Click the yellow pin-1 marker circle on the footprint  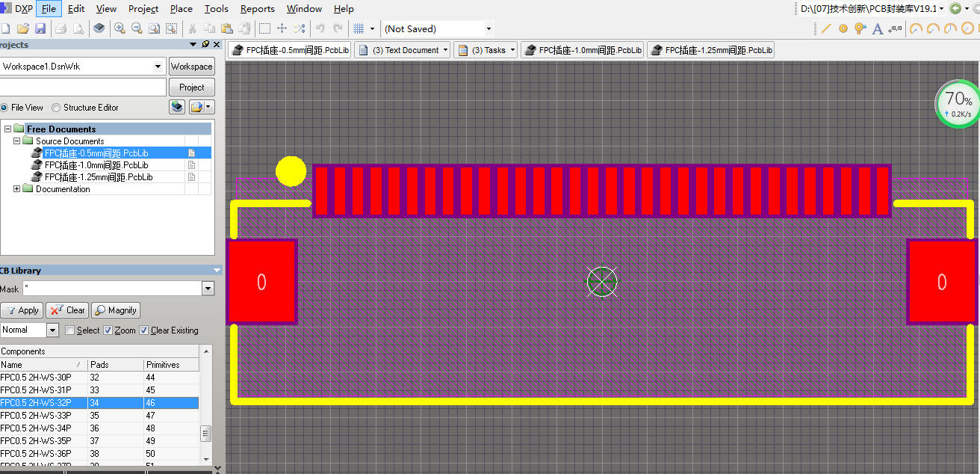click(x=291, y=171)
